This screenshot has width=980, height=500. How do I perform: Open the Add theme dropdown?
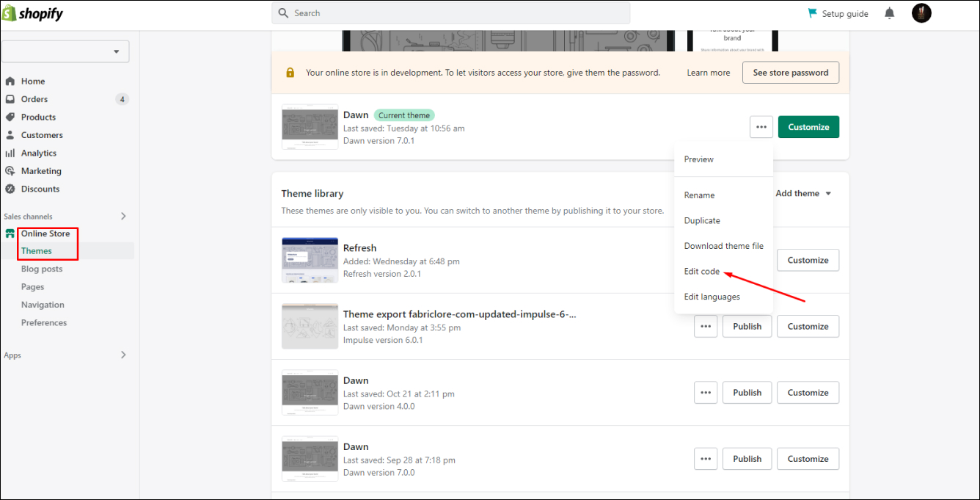coord(804,194)
